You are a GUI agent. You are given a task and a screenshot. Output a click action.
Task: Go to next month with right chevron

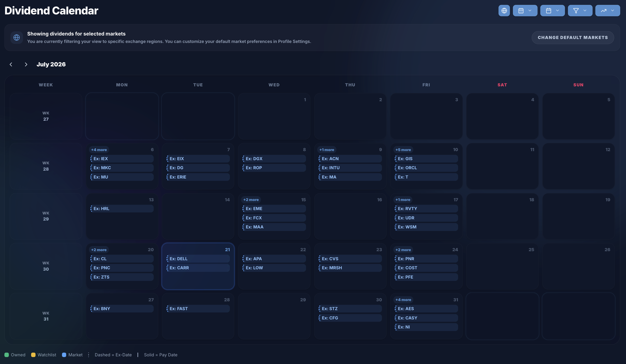[26, 64]
